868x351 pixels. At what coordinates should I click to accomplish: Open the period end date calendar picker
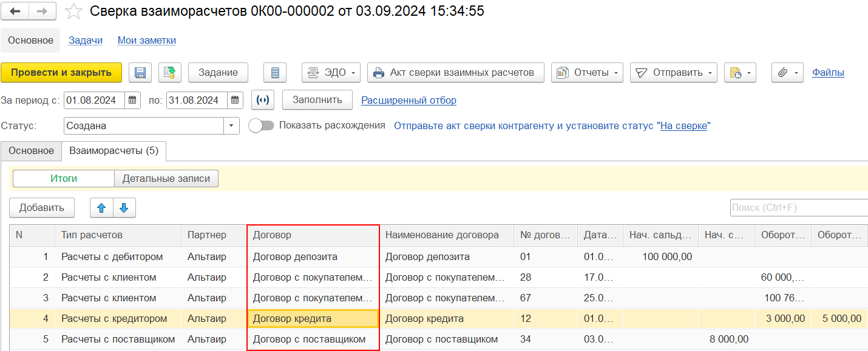(236, 100)
